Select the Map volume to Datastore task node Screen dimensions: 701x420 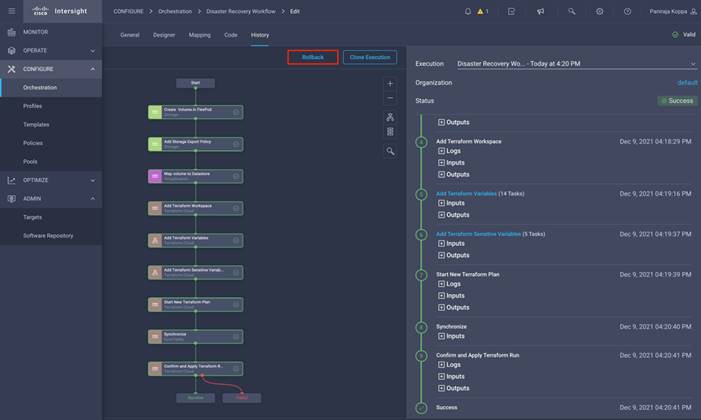click(196, 176)
